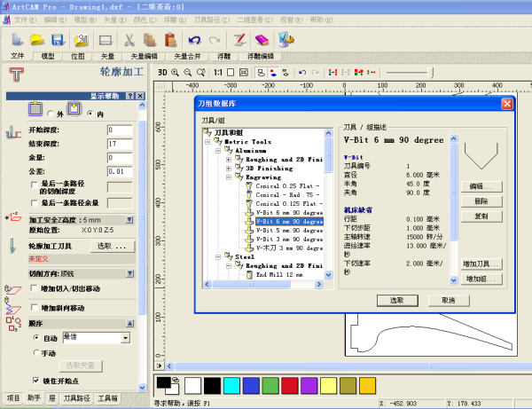This screenshot has width=532, height=409.
Task: Select the 外 (outside) radio button
Action: pos(51,114)
